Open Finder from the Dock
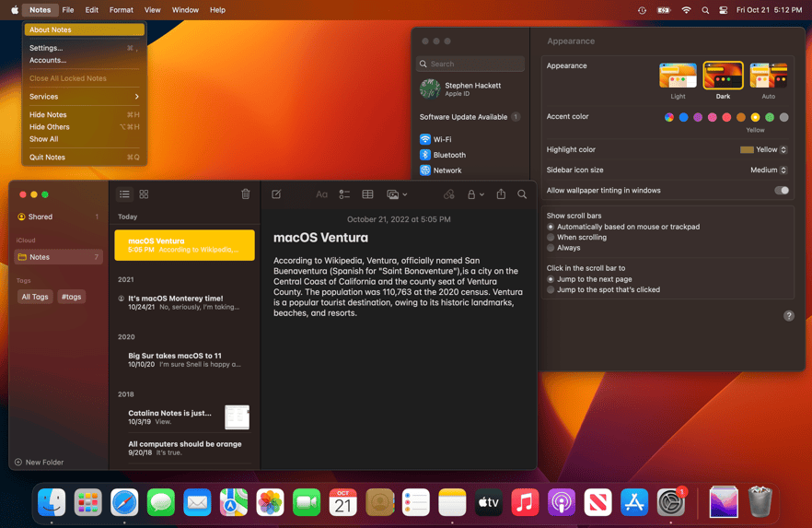The height and width of the screenshot is (528, 812). (52, 502)
